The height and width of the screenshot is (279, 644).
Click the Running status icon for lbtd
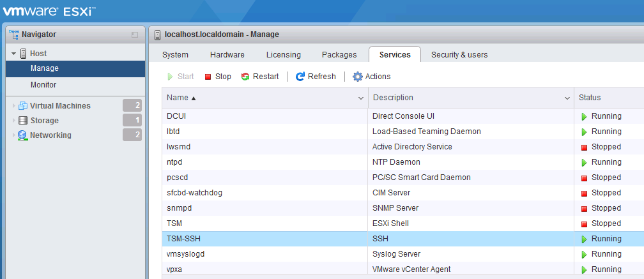(584, 132)
